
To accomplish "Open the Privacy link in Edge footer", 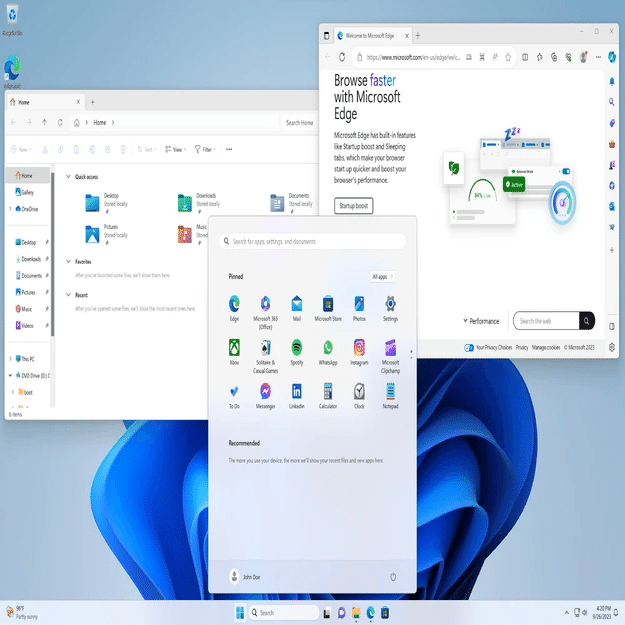I will click(522, 348).
